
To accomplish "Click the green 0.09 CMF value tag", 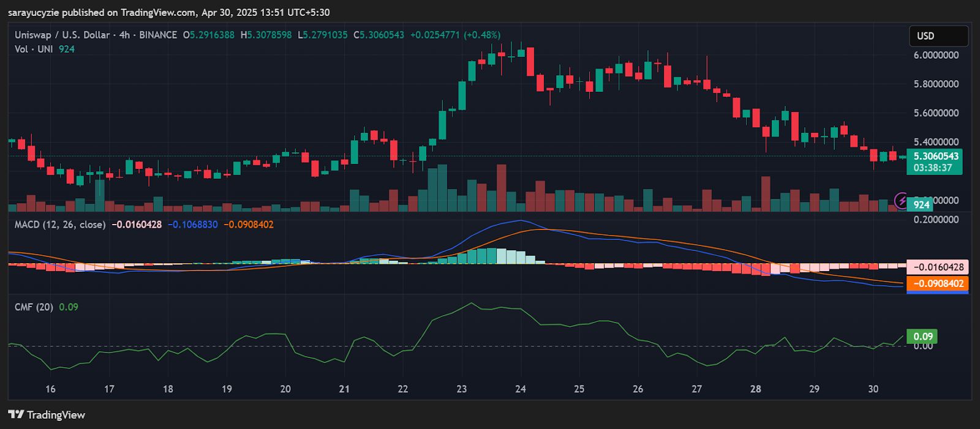I will (x=922, y=336).
